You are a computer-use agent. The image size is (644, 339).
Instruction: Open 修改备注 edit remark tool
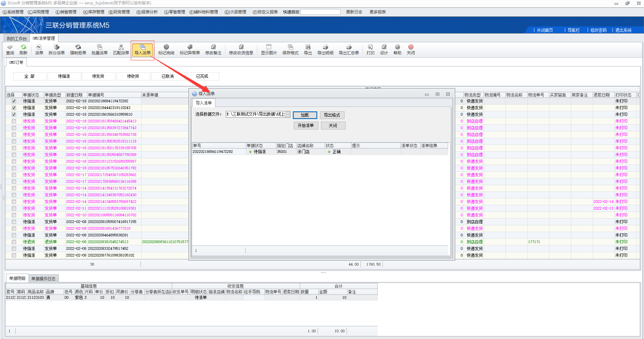pos(213,50)
